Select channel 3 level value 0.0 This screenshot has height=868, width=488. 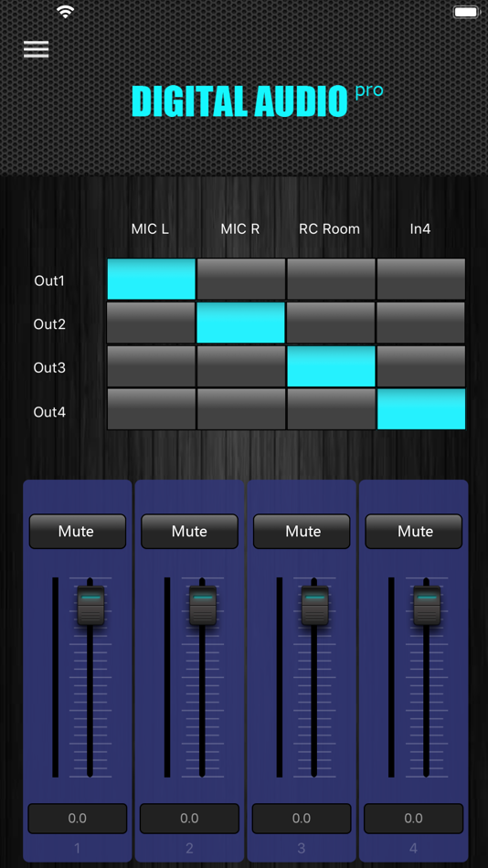click(x=302, y=819)
